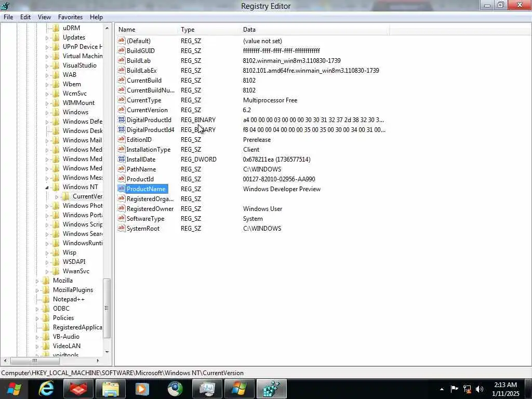Image resolution: width=532 pixels, height=399 pixels.
Task: Click the tree scroll up arrow
Action: point(107,28)
